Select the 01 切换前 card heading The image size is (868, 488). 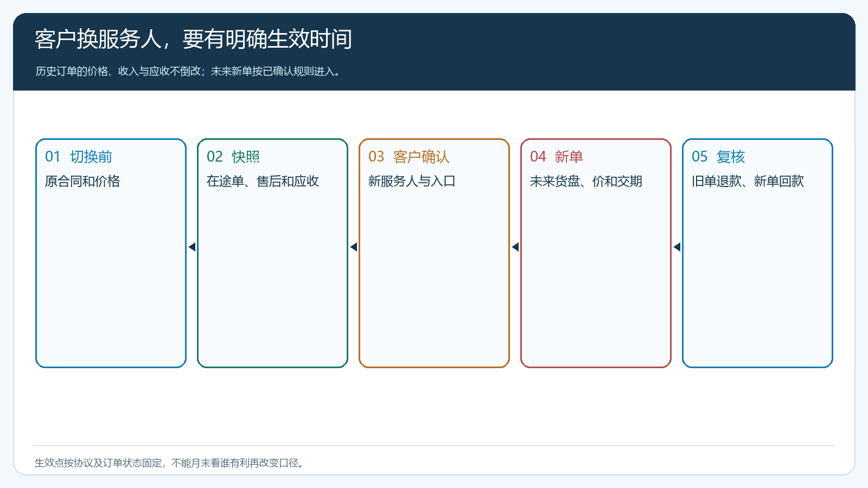click(x=79, y=157)
